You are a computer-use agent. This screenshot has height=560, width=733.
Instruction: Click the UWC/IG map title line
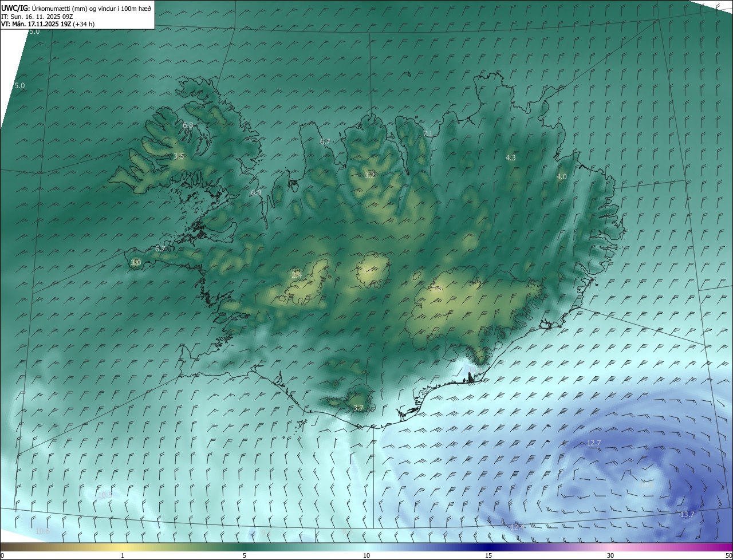tap(76, 8)
